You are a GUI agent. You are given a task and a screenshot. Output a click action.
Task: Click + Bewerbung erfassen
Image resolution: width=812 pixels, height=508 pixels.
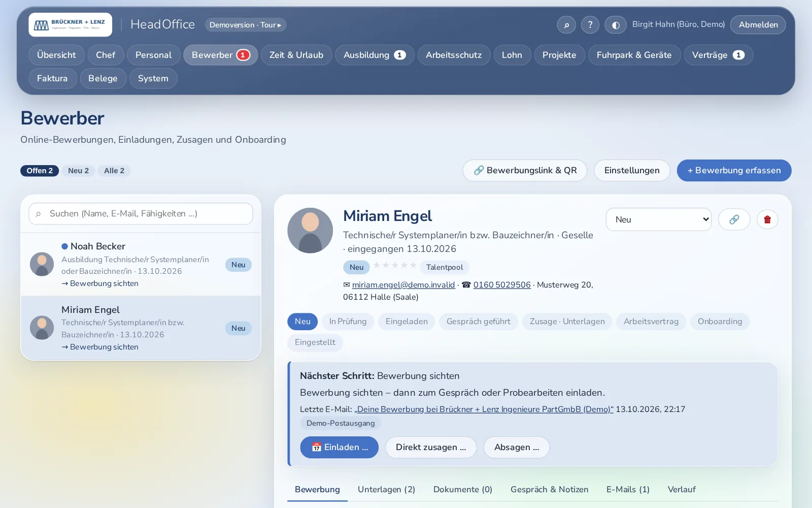[x=734, y=171]
